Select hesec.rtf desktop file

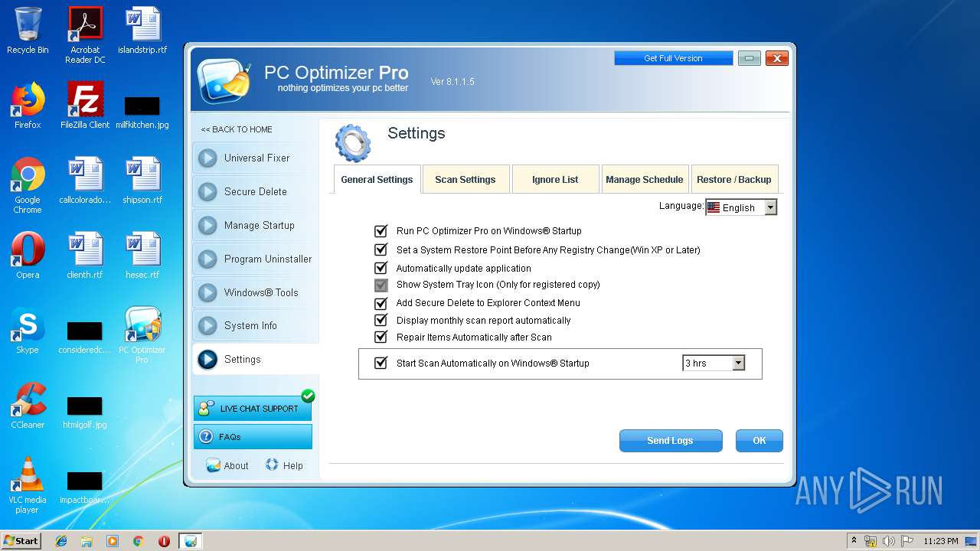(x=142, y=256)
